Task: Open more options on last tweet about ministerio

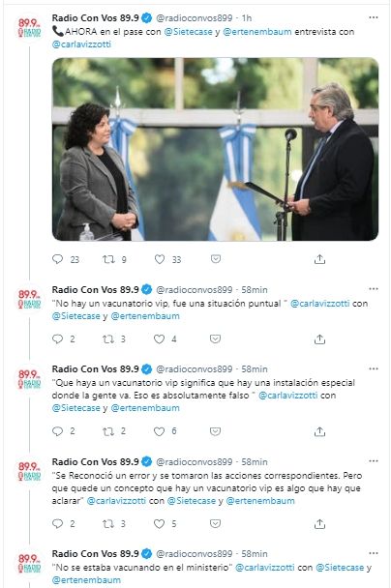Action: pyautogui.click(x=373, y=553)
